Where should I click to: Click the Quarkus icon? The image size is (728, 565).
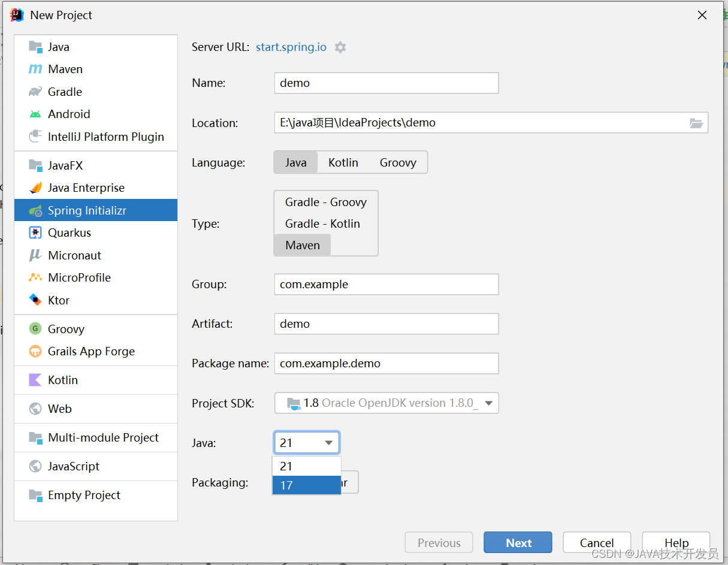[x=36, y=232]
